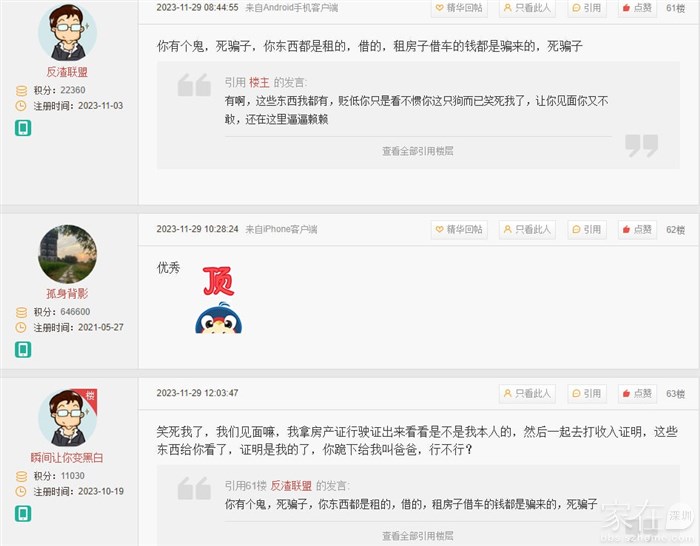Mark floor 61 as 精华回帖
This screenshot has width=700, height=546.
459,8
